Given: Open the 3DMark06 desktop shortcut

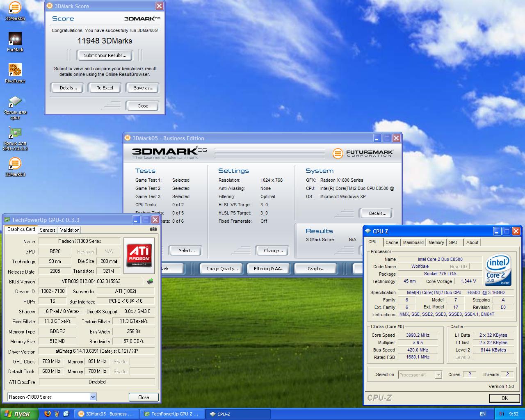Looking at the screenshot, I should pyautogui.click(x=15, y=11).
